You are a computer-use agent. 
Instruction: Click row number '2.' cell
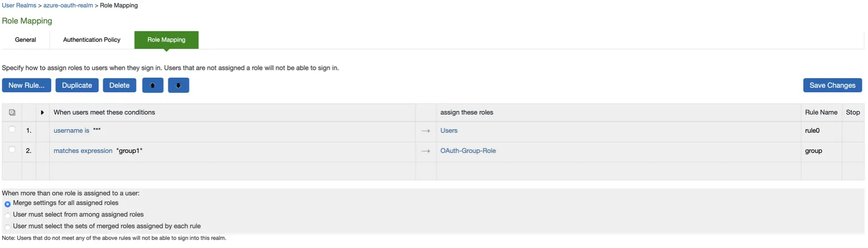tap(29, 151)
